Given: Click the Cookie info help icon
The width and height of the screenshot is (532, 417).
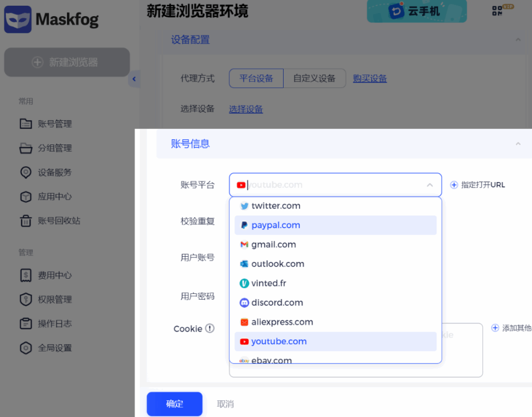Looking at the screenshot, I should [209, 329].
